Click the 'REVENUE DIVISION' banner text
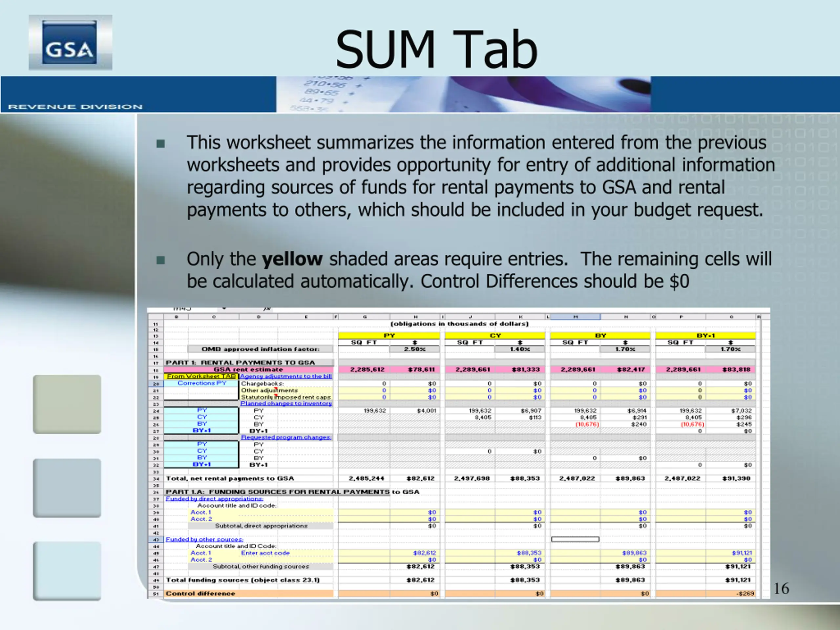Image resolution: width=840 pixels, height=630 pixels. click(x=75, y=107)
